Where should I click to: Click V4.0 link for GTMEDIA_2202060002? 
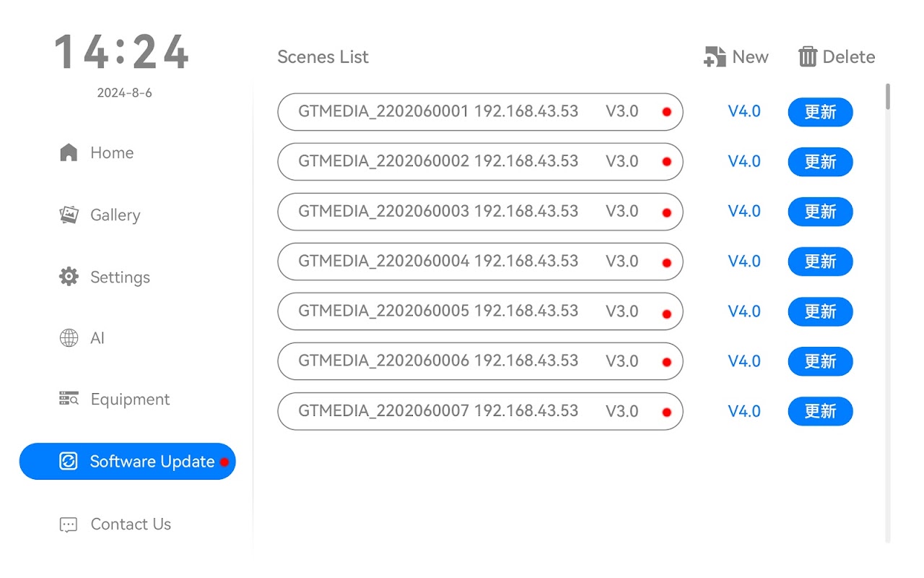[744, 161]
